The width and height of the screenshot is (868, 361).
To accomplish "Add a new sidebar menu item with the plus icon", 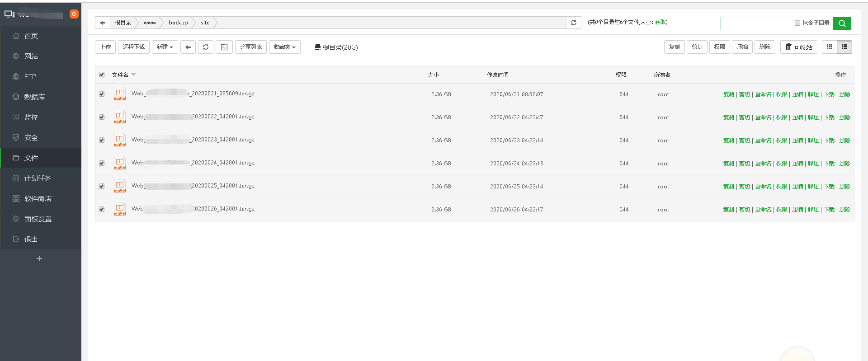I will (39, 258).
